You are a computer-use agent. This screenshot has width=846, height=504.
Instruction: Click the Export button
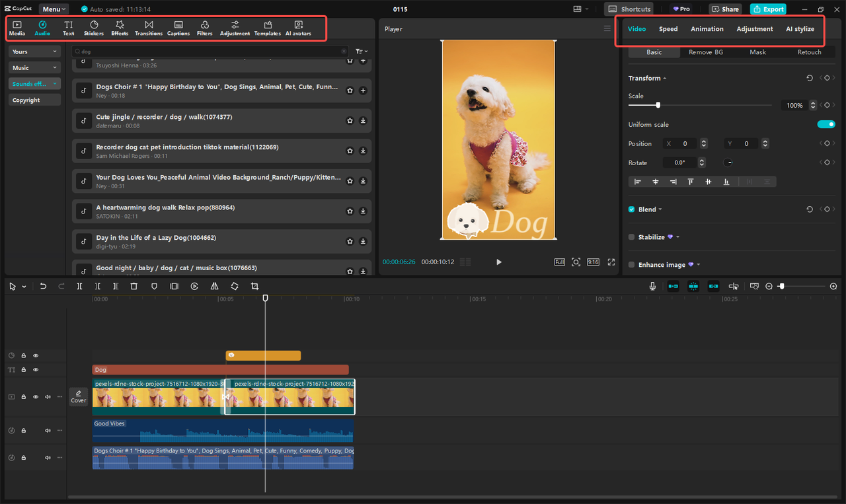768,9
